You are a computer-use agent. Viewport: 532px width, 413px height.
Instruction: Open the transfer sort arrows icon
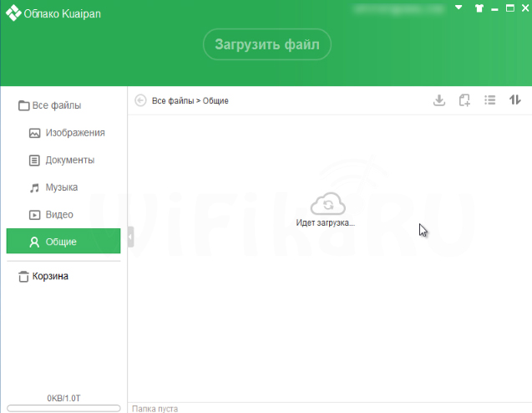[515, 100]
